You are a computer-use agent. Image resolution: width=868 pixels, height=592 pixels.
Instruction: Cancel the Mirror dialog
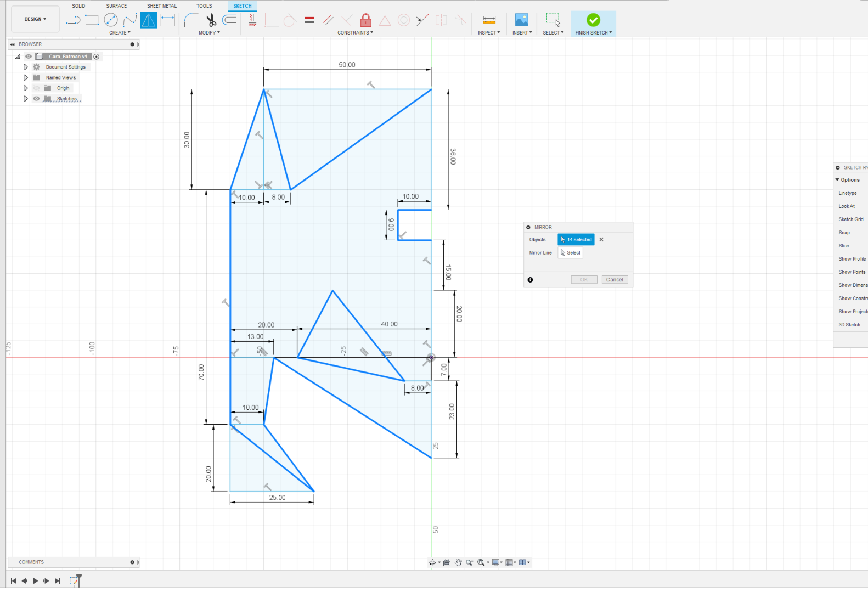click(615, 280)
